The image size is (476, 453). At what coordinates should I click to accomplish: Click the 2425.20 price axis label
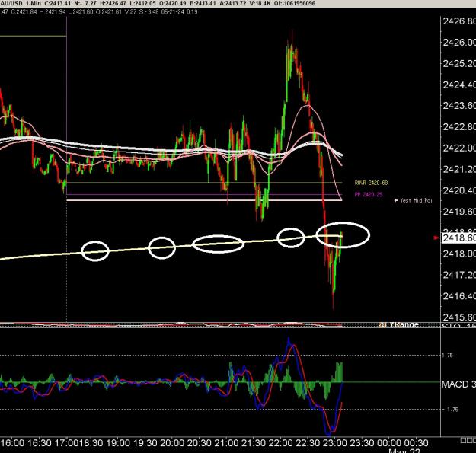[x=459, y=63]
